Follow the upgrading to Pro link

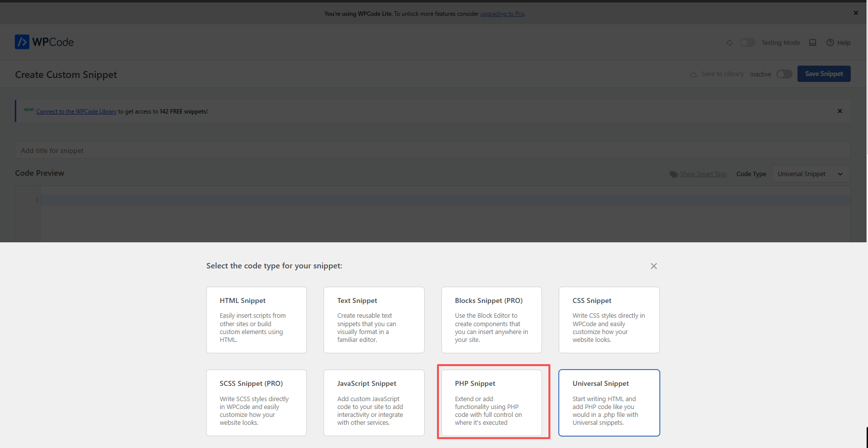502,14
